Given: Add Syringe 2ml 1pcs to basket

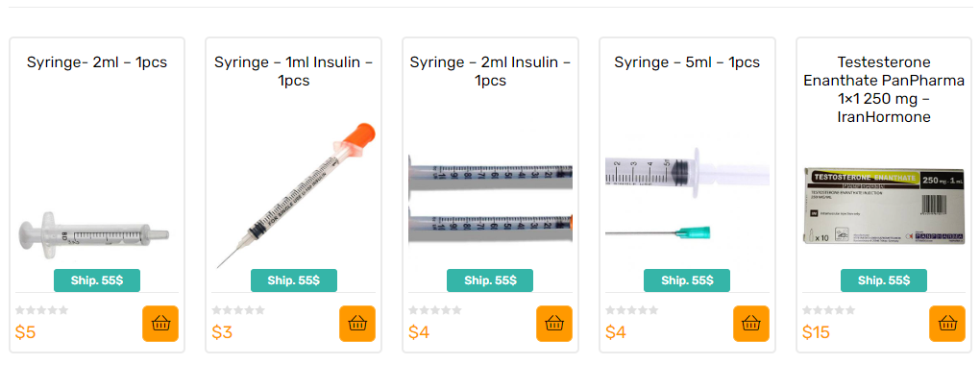Looking at the screenshot, I should (x=160, y=323).
